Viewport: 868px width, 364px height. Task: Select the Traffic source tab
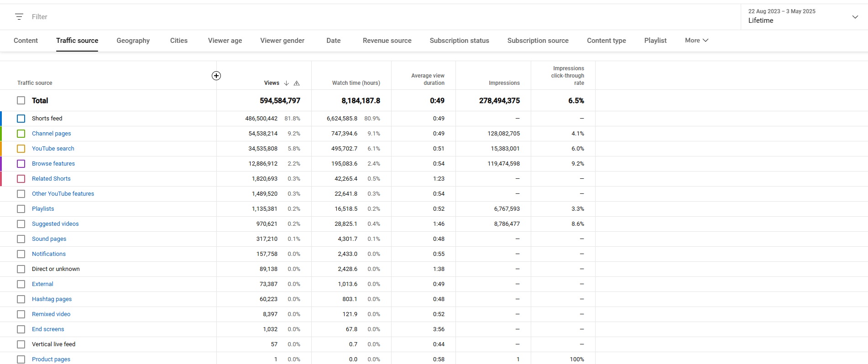pos(77,41)
